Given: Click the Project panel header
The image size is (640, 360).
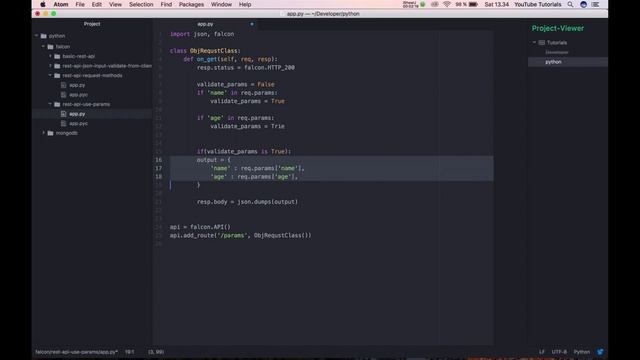Looking at the screenshot, I should 92,24.
